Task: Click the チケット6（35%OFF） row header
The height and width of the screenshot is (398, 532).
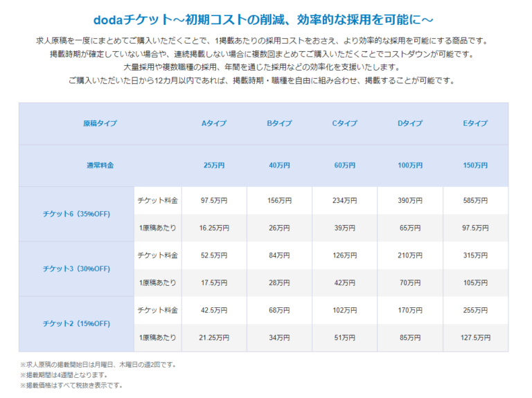Action: click(x=76, y=214)
